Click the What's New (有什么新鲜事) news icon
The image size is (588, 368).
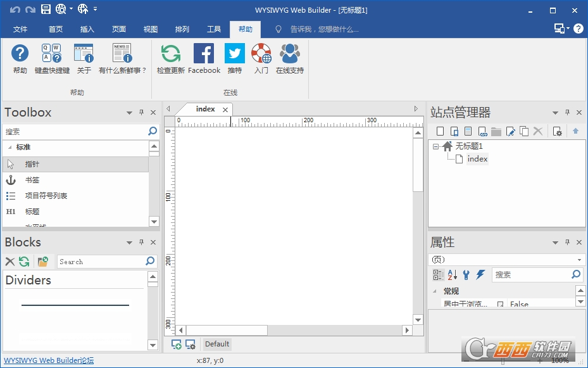click(122, 54)
